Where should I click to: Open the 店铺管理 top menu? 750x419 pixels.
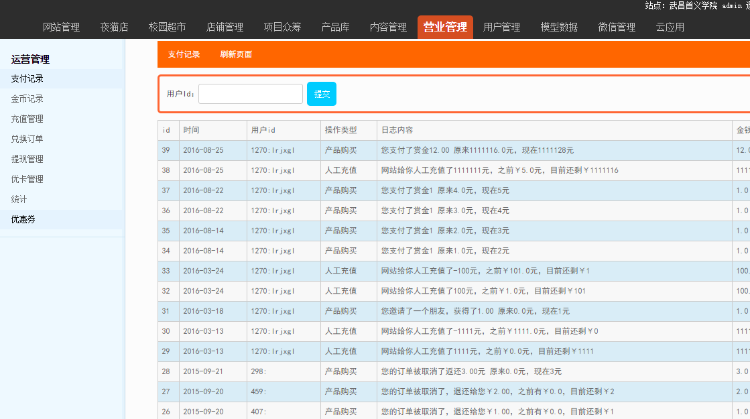pos(225,27)
